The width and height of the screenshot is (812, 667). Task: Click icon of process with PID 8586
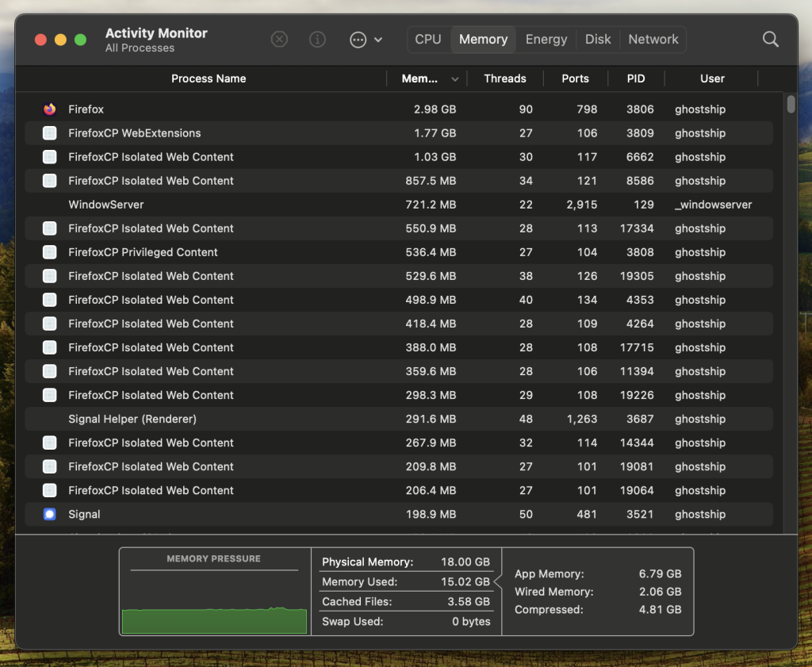point(50,181)
